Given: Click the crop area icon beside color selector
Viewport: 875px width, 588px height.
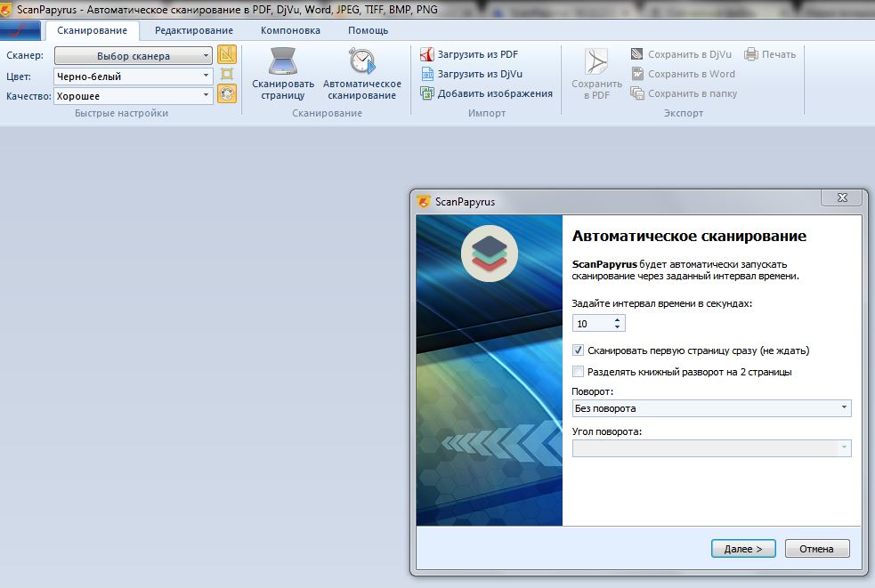Looking at the screenshot, I should point(227,74).
